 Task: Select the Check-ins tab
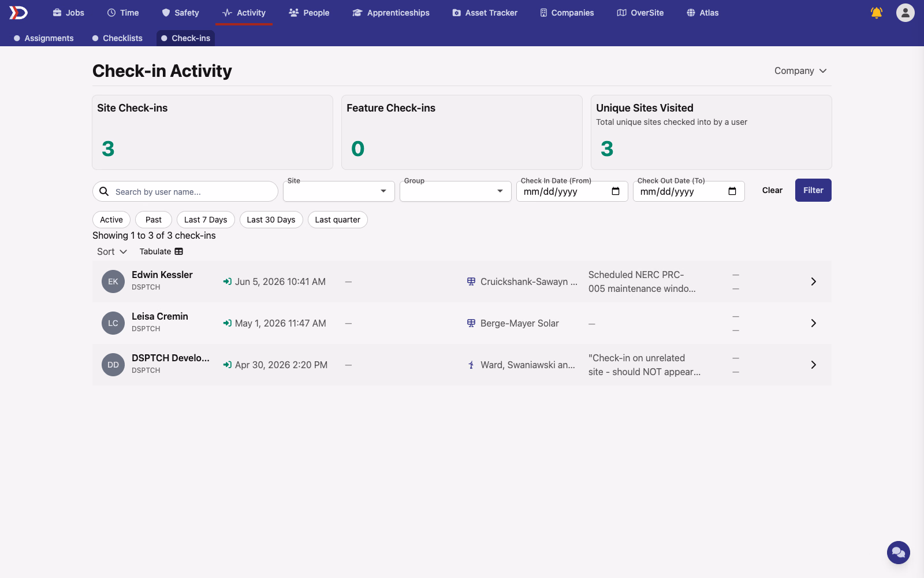185,38
